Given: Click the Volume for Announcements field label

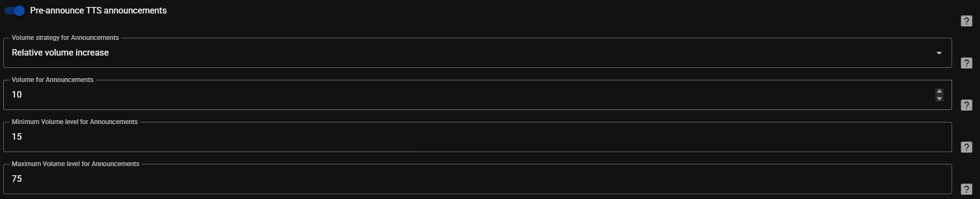Looking at the screenshot, I should [x=53, y=80].
